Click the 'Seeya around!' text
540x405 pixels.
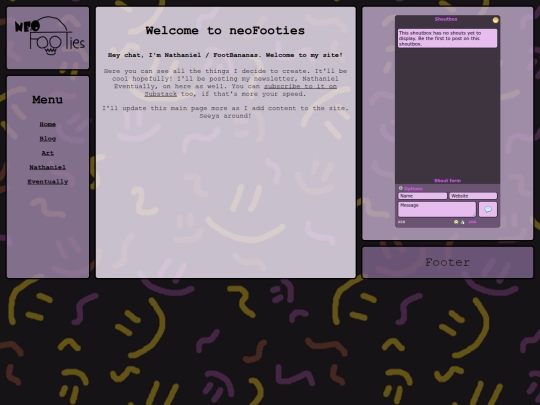(x=225, y=116)
